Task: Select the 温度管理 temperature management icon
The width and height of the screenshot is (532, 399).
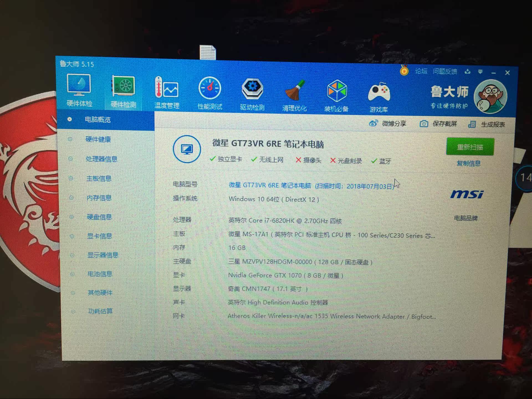Action: pos(167,87)
